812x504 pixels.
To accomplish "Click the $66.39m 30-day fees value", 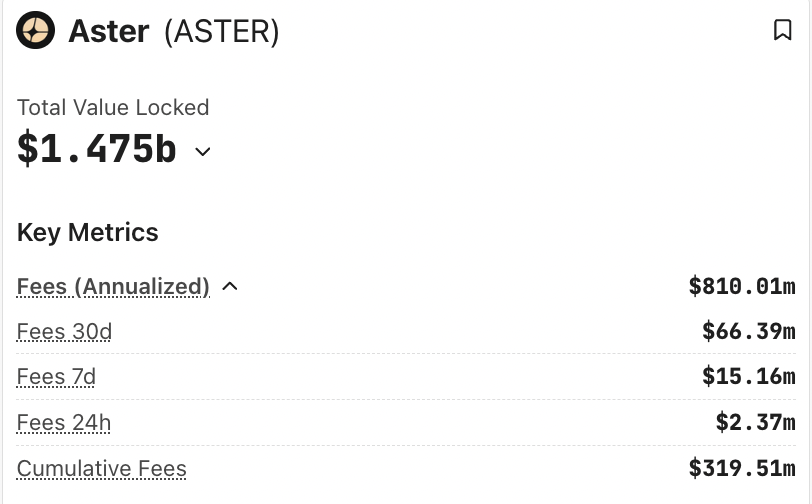I will [x=749, y=332].
